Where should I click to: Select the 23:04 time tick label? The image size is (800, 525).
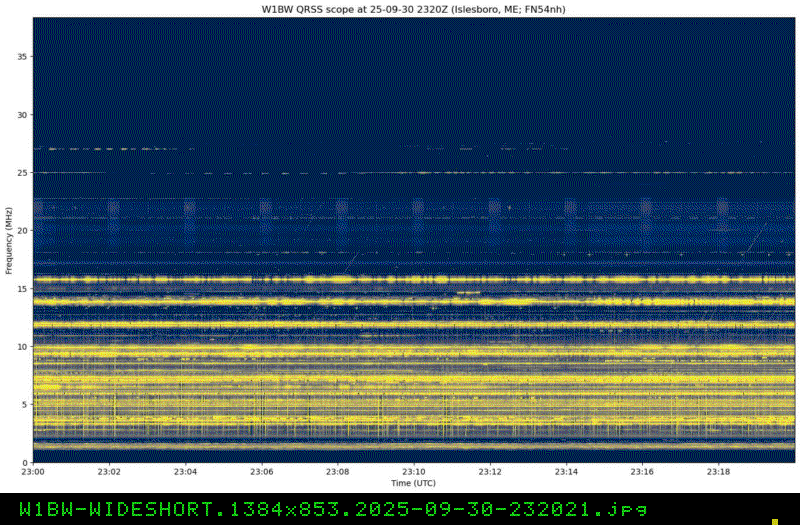[185, 471]
